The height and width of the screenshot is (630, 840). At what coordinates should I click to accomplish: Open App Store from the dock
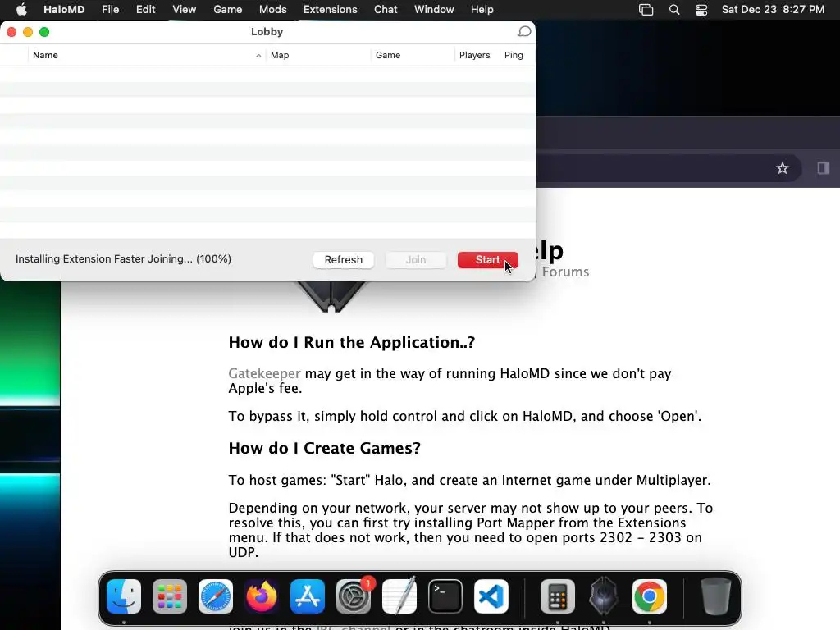point(308,596)
